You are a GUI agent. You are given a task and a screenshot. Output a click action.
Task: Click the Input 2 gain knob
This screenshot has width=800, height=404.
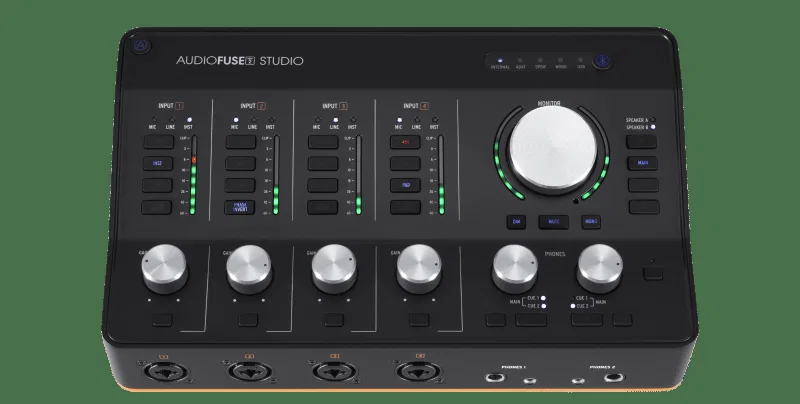249,268
